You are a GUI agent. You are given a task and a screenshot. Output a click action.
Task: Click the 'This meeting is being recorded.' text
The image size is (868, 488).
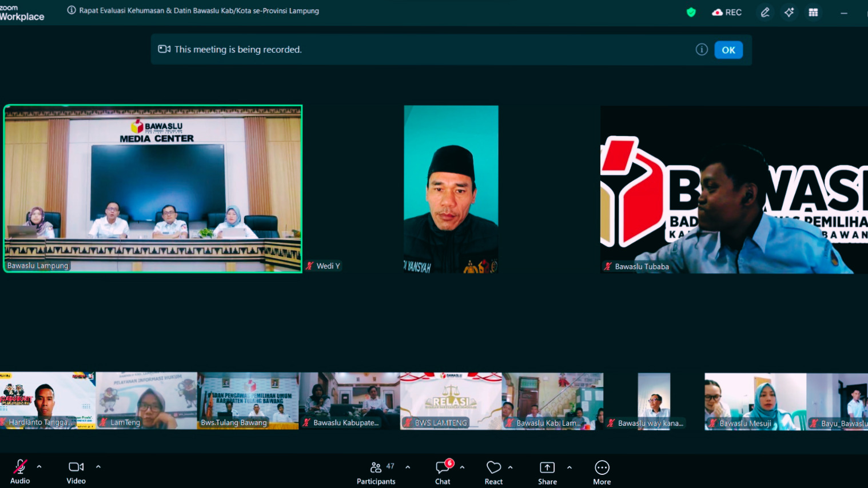[238, 50]
